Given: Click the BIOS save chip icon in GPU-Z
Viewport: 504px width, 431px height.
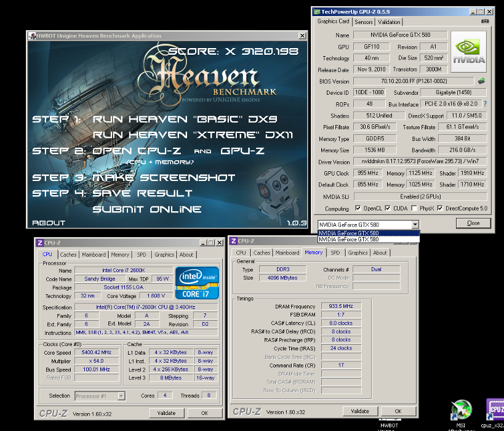Looking at the screenshot, I should (x=481, y=81).
